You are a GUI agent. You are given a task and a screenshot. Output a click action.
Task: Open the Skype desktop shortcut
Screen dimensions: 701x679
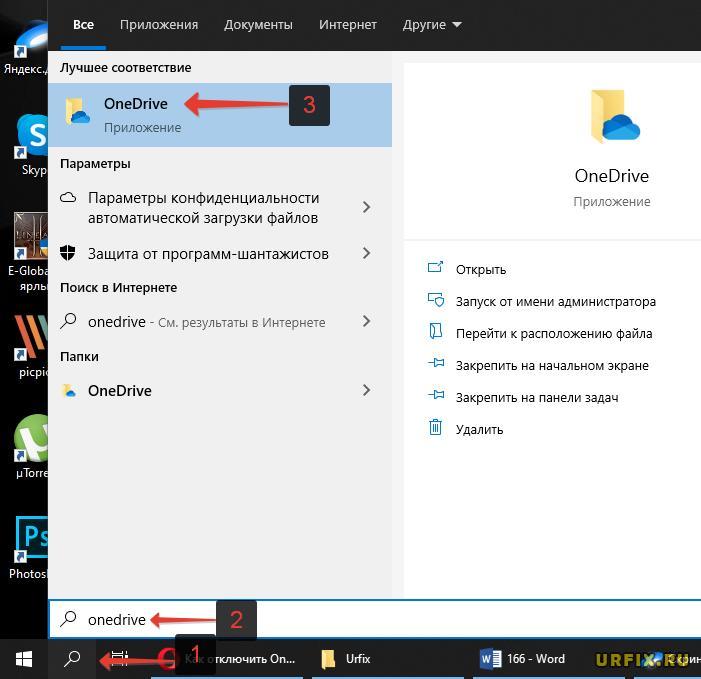(30, 145)
